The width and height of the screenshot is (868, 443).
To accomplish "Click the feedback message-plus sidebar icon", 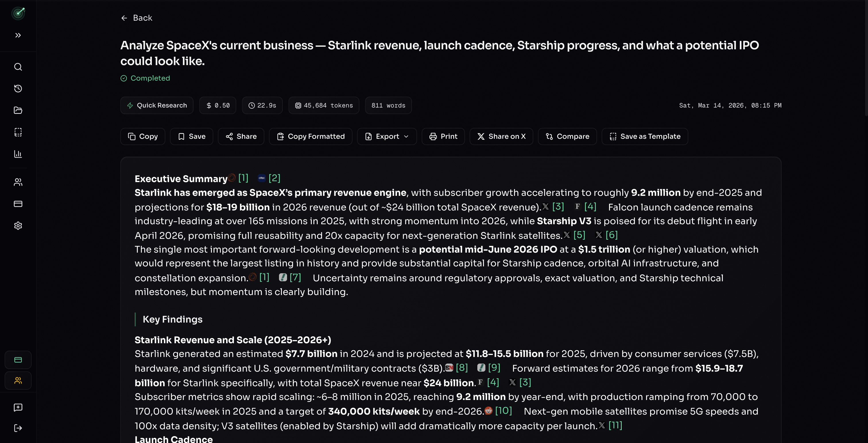I will point(18,407).
